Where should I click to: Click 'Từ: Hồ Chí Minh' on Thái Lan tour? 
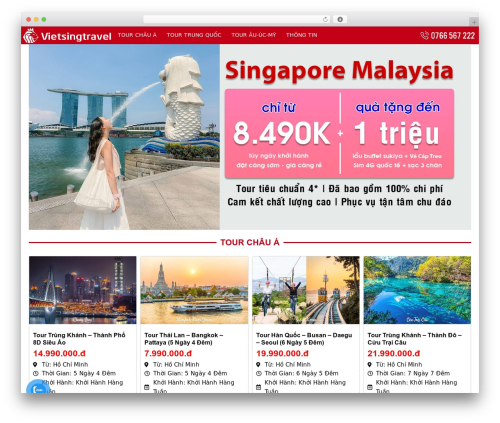(x=176, y=364)
